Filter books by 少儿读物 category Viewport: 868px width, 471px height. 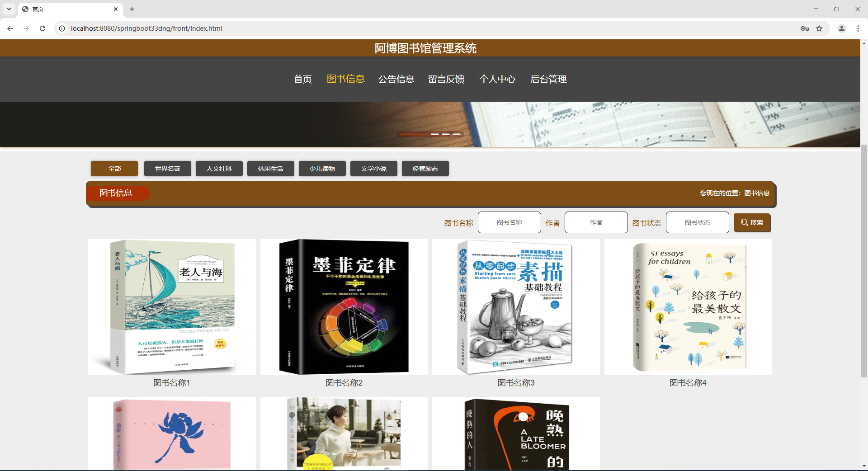coord(322,169)
